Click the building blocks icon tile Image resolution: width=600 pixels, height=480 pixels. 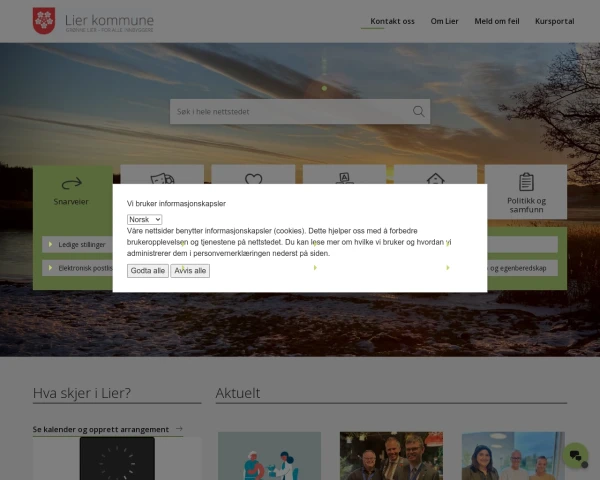(x=344, y=176)
